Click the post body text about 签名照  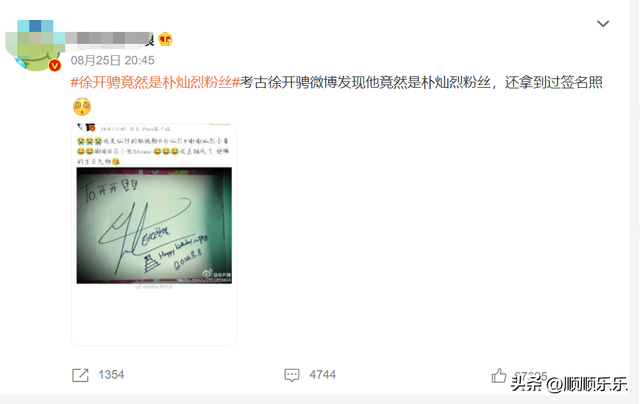click(x=421, y=82)
